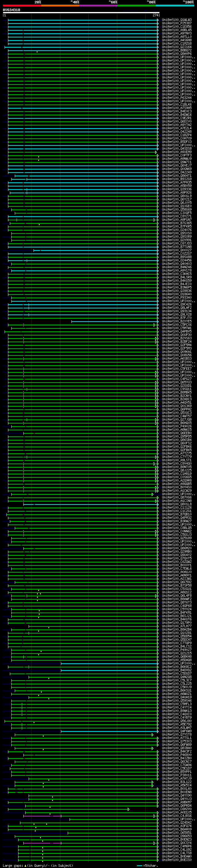This screenshot has height=868, width=197.
Task: Click the UniRef100_Q4SDS8 label
Action: pos(176,149)
